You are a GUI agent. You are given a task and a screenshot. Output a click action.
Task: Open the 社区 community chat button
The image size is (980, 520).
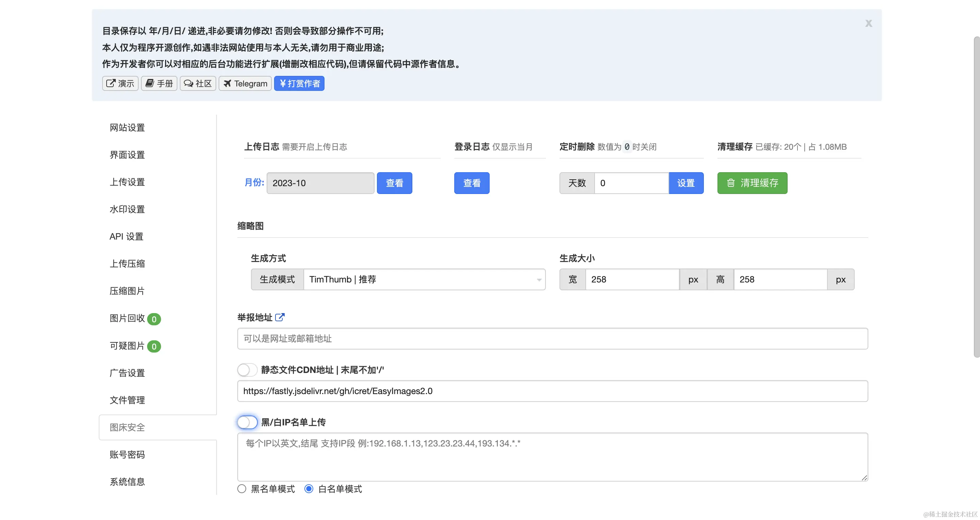click(x=197, y=83)
